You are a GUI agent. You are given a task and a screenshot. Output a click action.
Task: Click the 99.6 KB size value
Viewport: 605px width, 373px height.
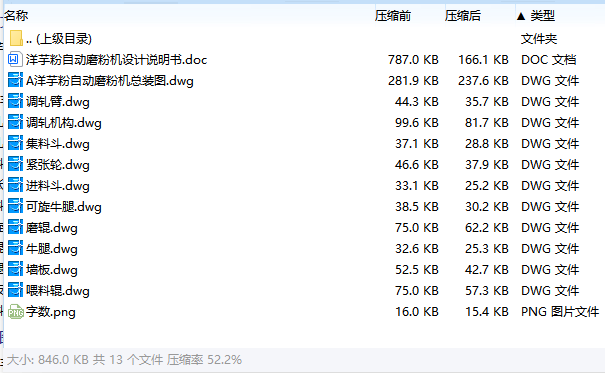(x=417, y=123)
